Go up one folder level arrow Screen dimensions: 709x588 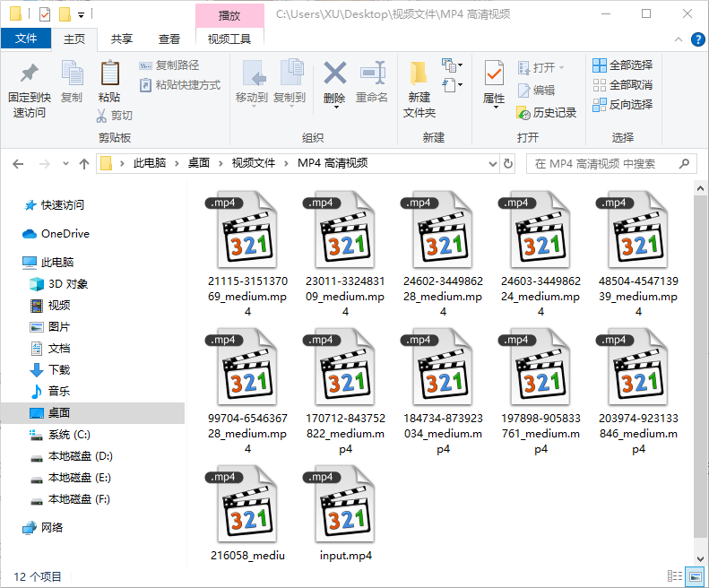point(84,164)
